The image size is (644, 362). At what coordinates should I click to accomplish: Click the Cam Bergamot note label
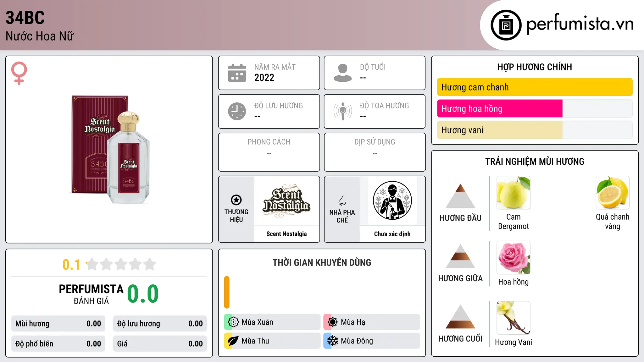tap(514, 222)
